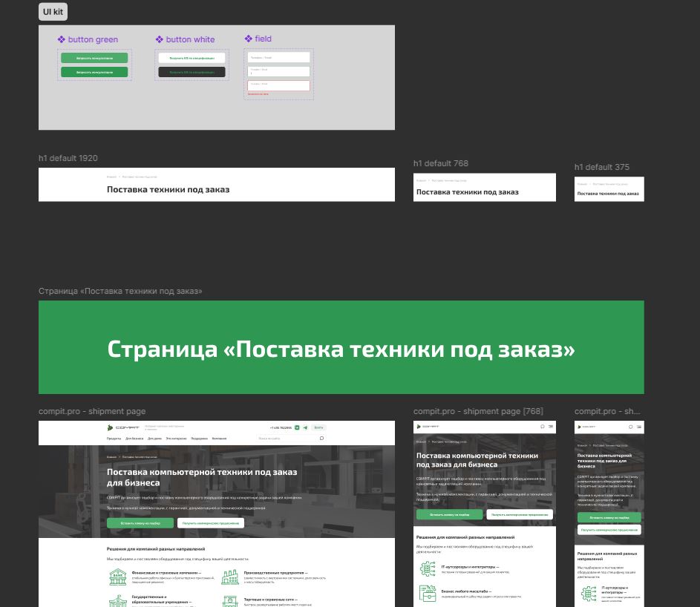Click the error-state input field with red border

[x=278, y=85]
